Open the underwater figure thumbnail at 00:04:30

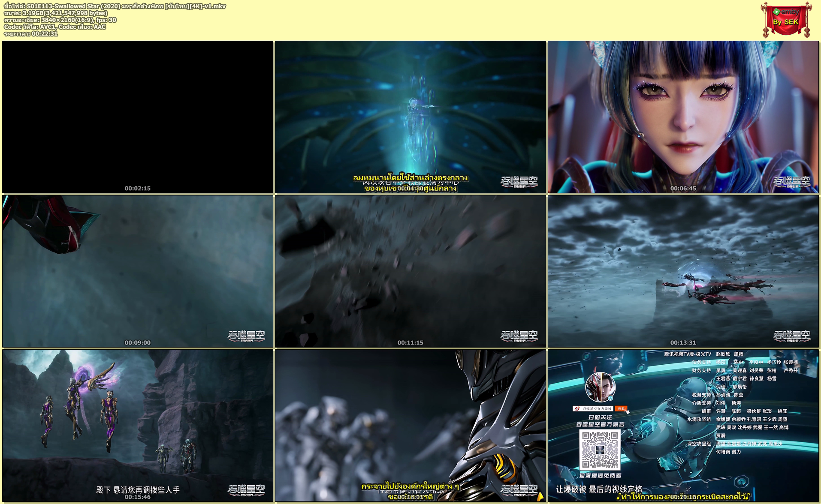coord(410,117)
